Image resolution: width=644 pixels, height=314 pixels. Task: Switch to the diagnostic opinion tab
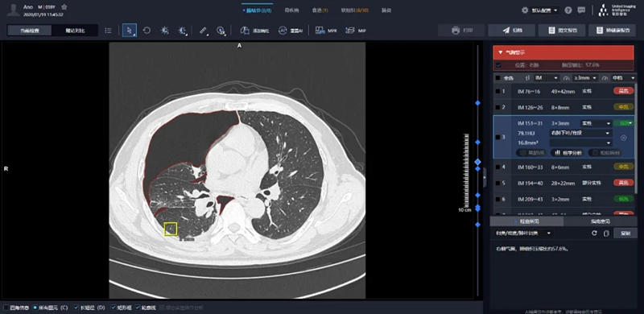pos(601,221)
